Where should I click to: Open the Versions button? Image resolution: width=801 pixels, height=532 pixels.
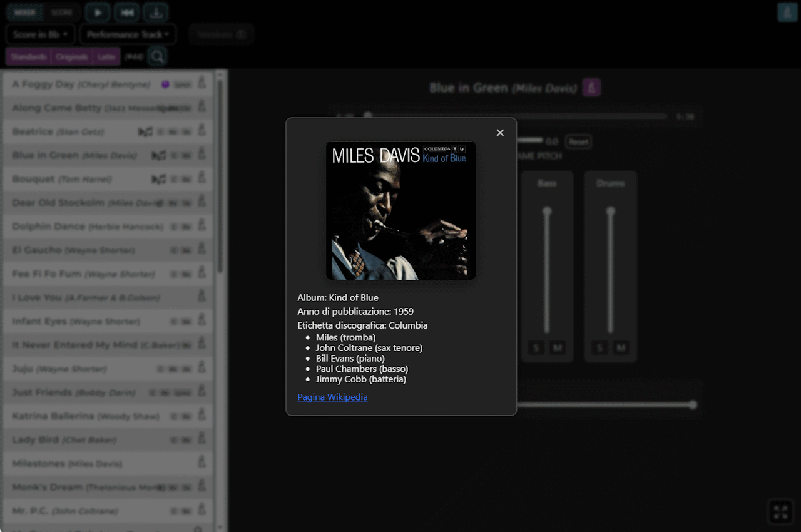222,34
